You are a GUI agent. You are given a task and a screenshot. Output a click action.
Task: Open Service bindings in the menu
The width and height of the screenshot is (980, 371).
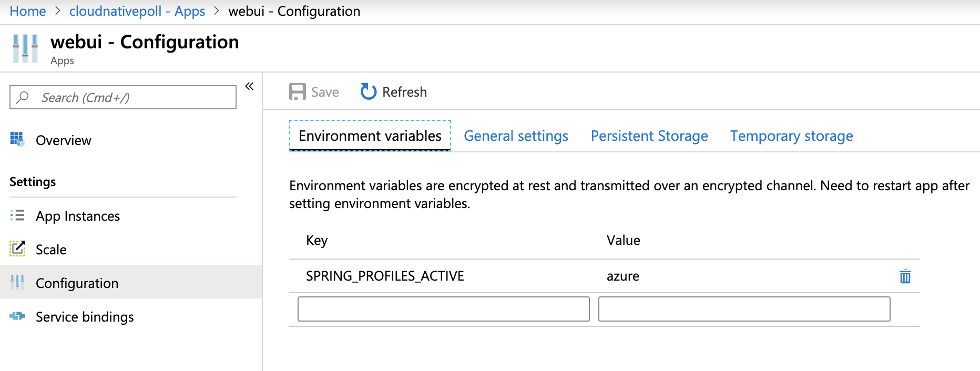85,317
